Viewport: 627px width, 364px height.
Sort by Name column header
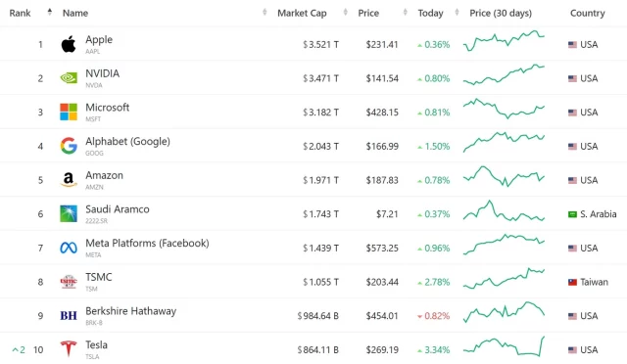75,13
